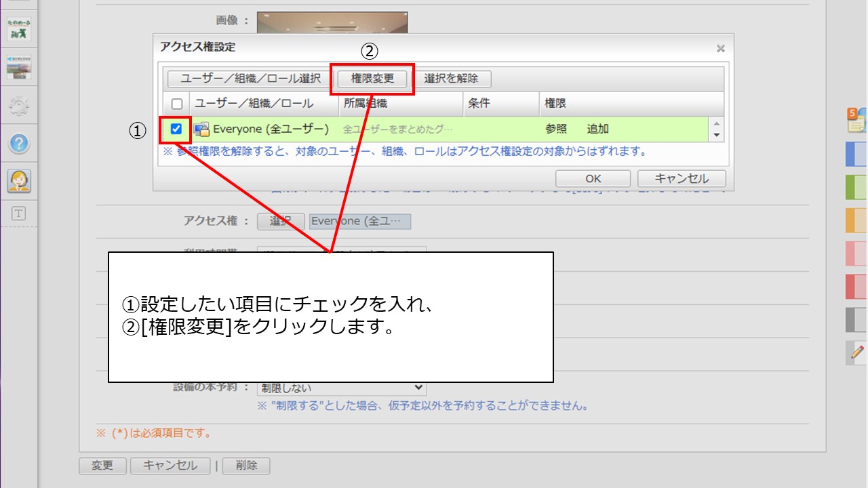Click the 権限変更 button

[x=372, y=79]
